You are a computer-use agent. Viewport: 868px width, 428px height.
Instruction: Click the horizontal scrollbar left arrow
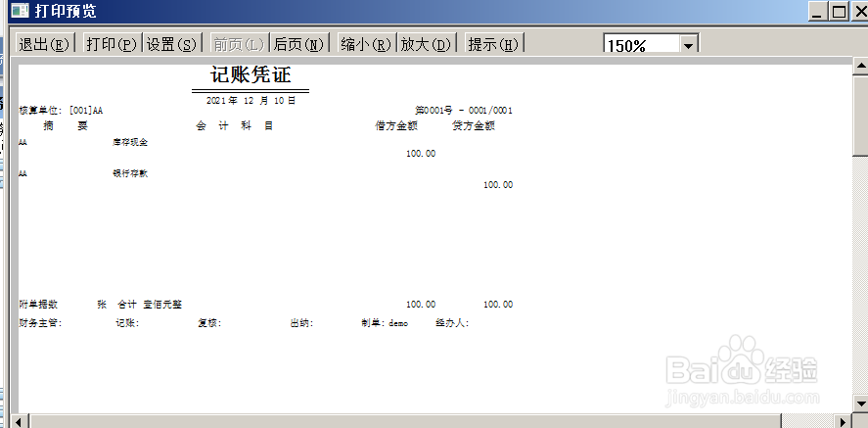[x=20, y=422]
